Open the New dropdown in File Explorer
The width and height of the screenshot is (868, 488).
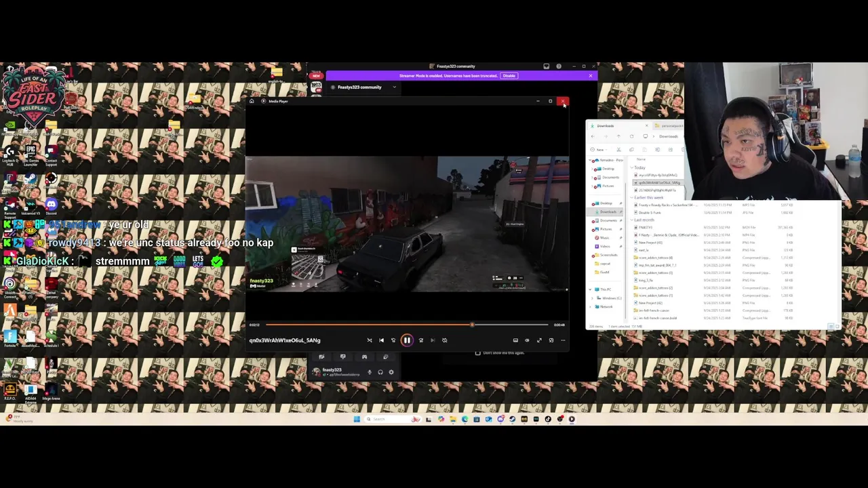599,150
